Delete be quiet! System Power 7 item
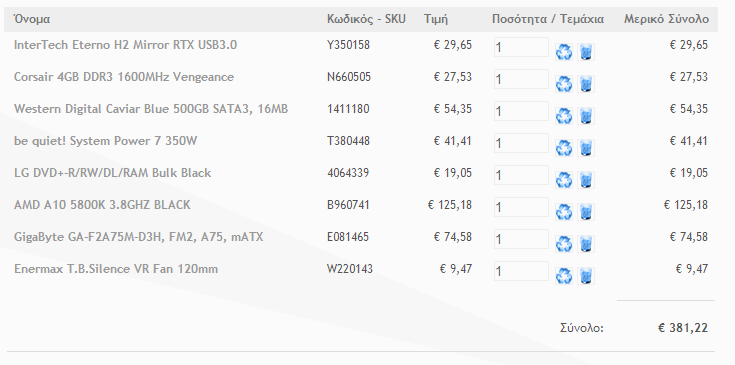 pos(586,148)
